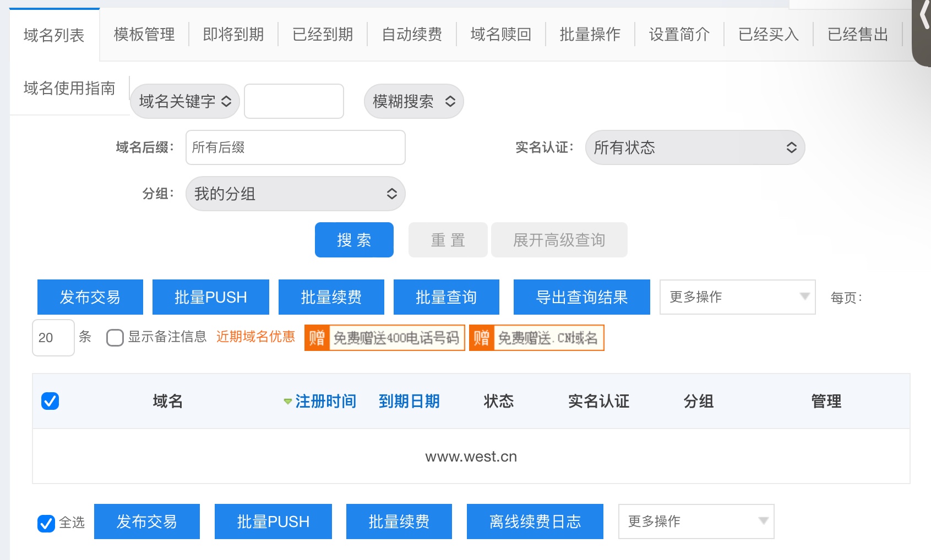Open the 我的分组 group dropdown
Screen dimensions: 931x560
pos(295,194)
